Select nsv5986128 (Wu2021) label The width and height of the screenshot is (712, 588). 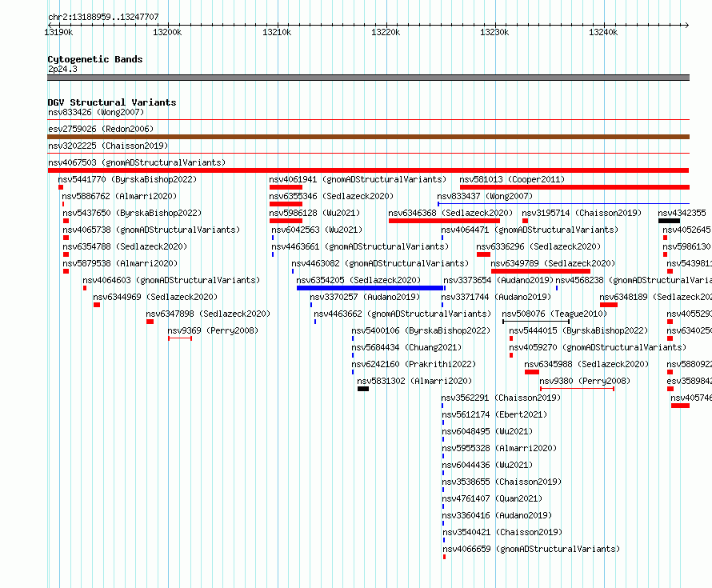pyautogui.click(x=314, y=213)
